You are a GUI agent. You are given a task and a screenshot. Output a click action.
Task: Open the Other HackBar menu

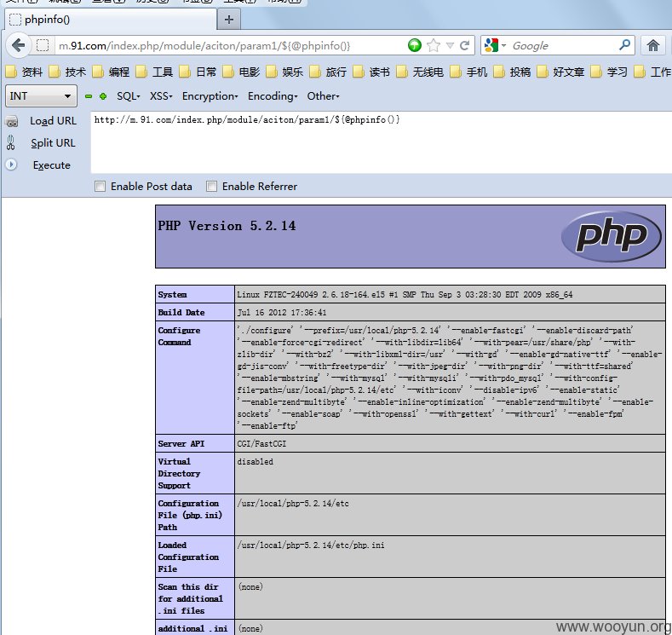pos(323,96)
